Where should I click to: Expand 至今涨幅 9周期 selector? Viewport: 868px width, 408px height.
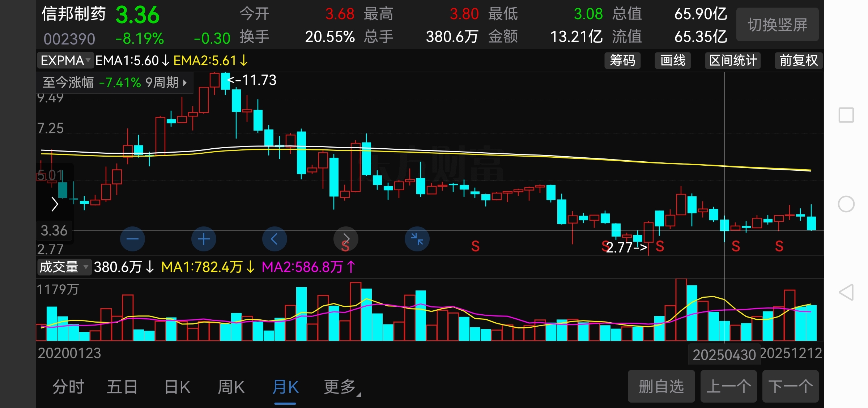point(115,83)
